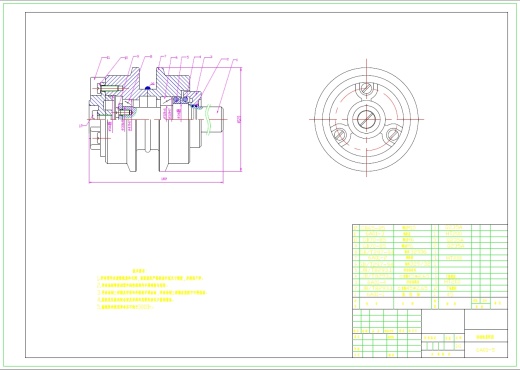Select the blue grease fitting atop the section view

pos(147,88)
